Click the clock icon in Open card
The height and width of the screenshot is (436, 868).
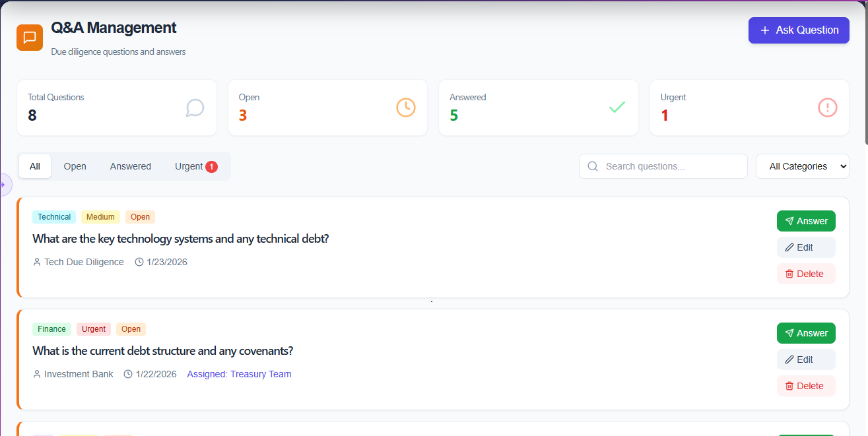tap(406, 108)
